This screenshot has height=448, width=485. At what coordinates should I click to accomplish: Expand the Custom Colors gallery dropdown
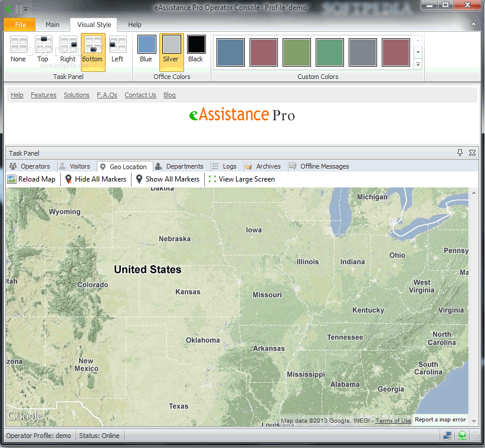(x=418, y=65)
